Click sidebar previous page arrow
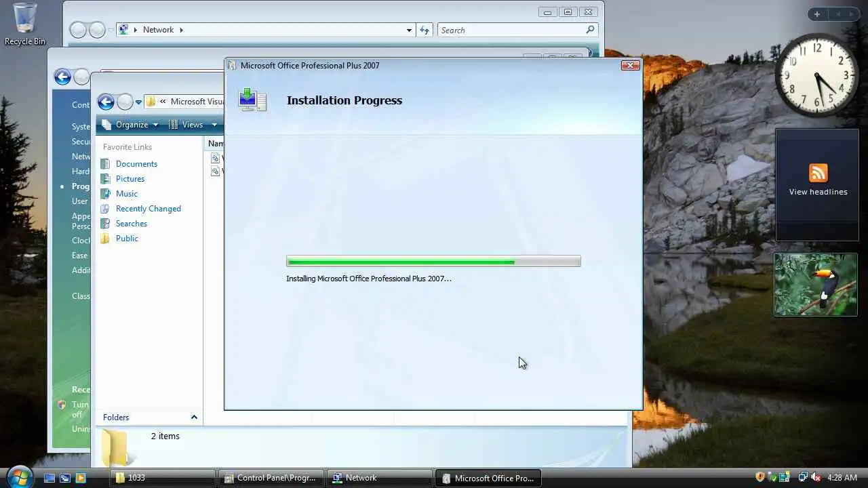The height and width of the screenshot is (488, 868). click(838, 14)
